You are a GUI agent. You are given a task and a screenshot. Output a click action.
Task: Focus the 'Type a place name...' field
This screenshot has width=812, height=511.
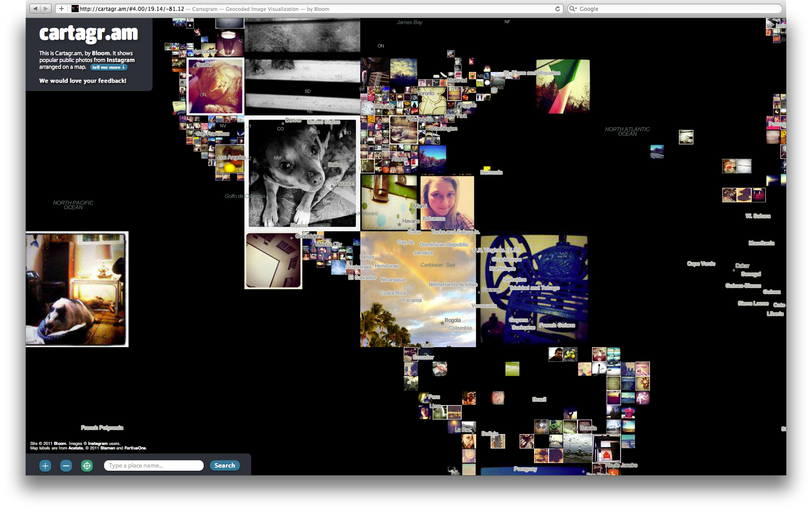[x=154, y=465]
